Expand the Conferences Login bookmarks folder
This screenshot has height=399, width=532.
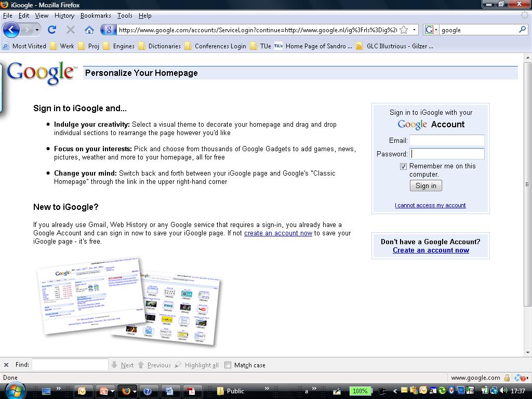pyautogui.click(x=216, y=46)
